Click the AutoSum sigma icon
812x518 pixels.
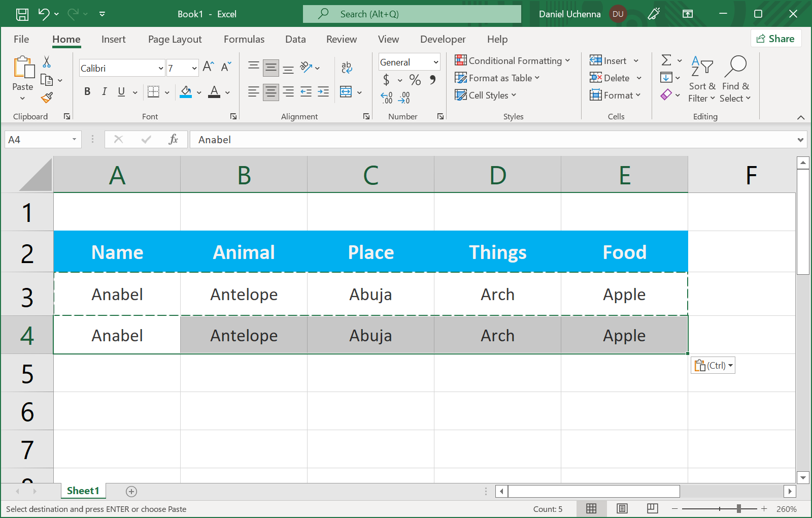click(x=666, y=60)
